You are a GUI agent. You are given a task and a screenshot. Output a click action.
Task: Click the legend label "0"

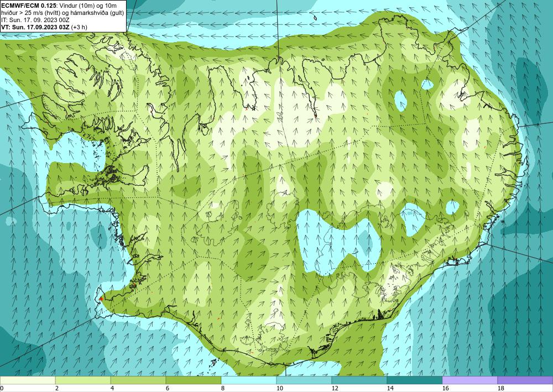[x=2, y=388]
